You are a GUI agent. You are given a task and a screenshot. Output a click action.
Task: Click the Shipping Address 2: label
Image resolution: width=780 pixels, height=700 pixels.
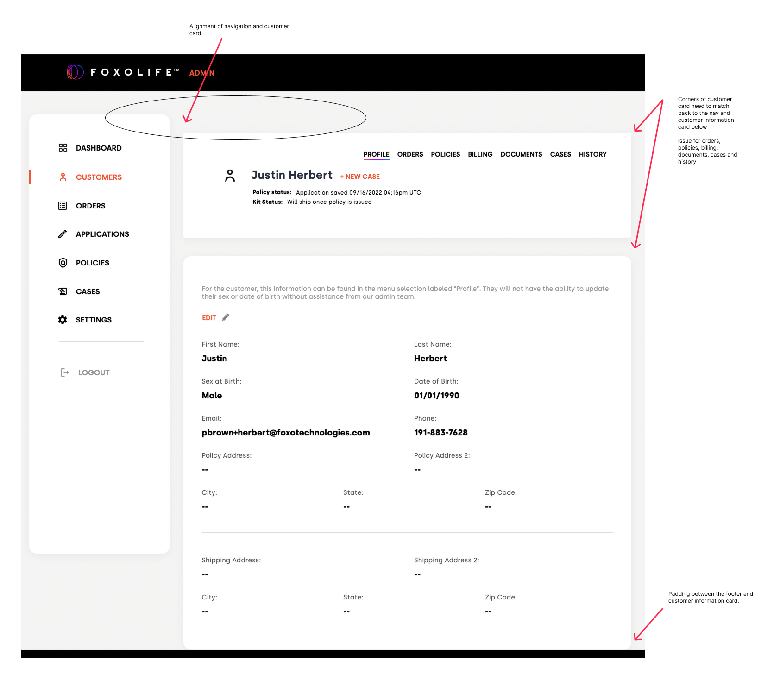coord(447,560)
